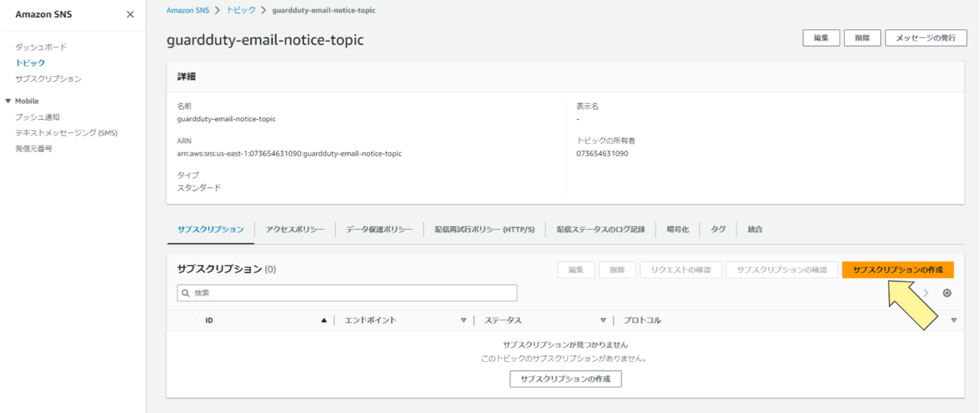980x413 pixels.
Task: Sort the ステータス column
Action: pos(603,321)
